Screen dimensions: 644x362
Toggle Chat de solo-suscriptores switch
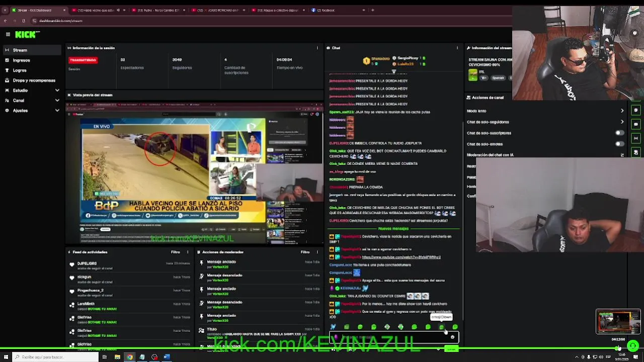point(620,133)
